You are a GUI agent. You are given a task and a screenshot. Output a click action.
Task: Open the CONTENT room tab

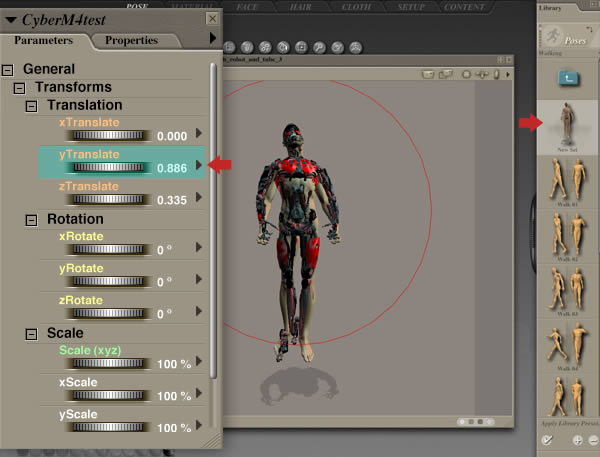pos(464,7)
